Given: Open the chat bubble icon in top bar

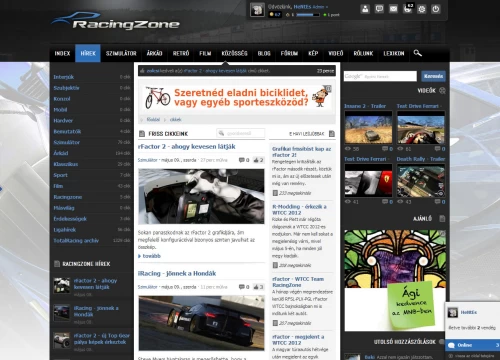Looking at the screenshot, I should [379, 9].
